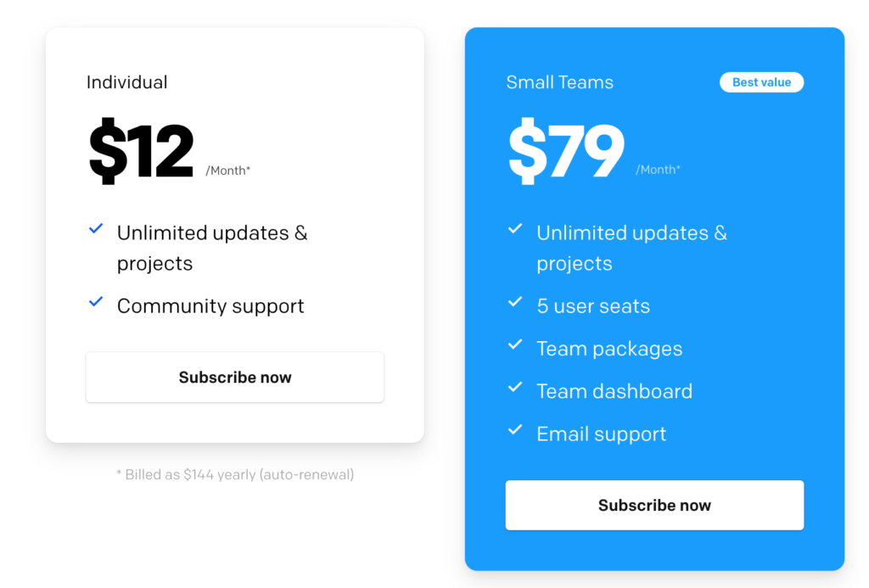Click the Email support feature text
869x588 pixels.
click(601, 434)
